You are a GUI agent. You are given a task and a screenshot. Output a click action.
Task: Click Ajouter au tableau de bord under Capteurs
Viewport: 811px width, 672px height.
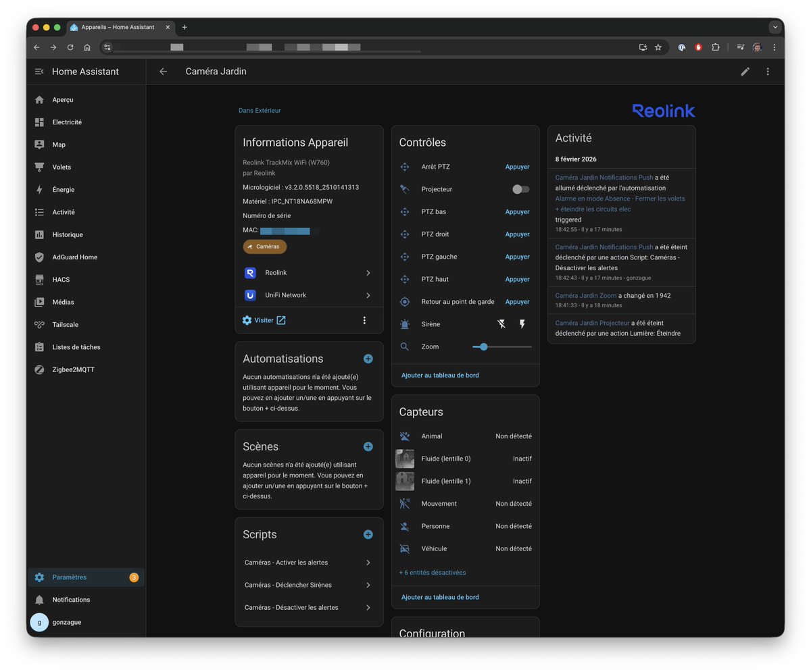(x=440, y=597)
